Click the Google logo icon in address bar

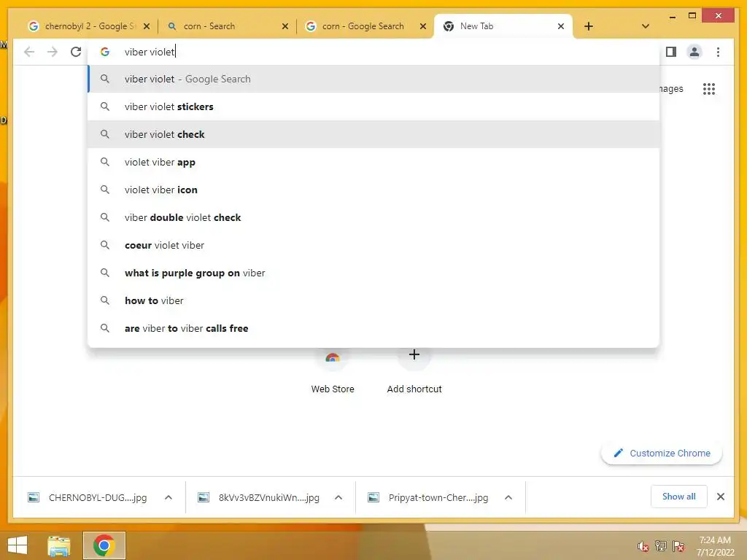[x=105, y=52]
